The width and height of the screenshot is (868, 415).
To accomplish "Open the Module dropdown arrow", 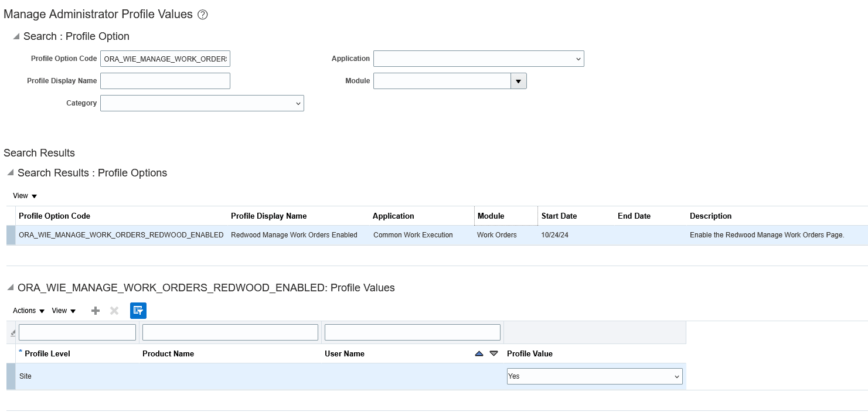I will pyautogui.click(x=518, y=80).
